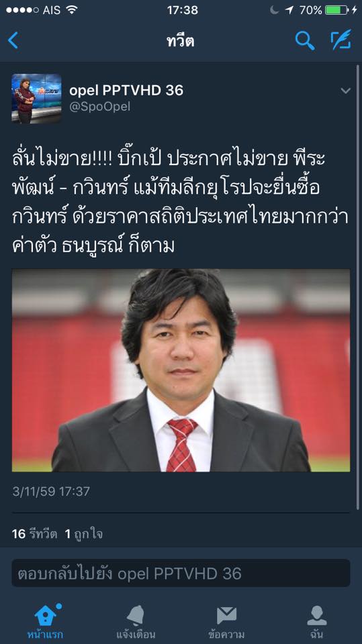Screen dimensions: 362x644
Task: Tap the battery indicator in status bar
Action: [337, 10]
